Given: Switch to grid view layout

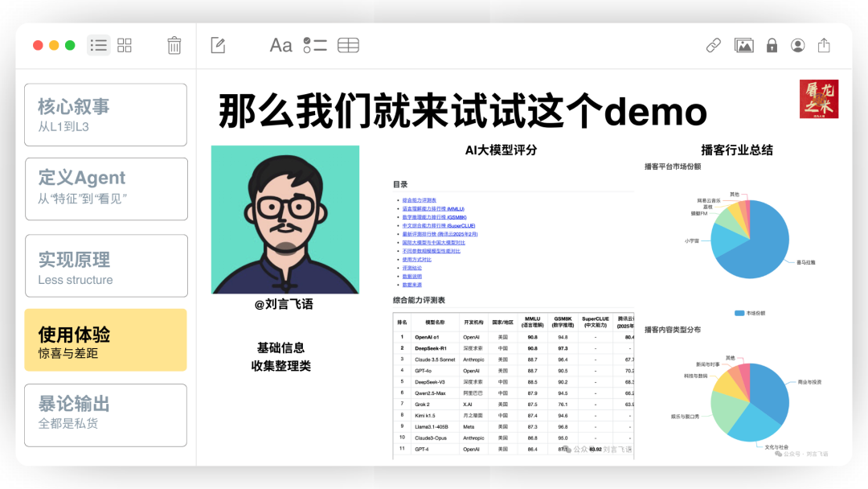Looking at the screenshot, I should [124, 45].
